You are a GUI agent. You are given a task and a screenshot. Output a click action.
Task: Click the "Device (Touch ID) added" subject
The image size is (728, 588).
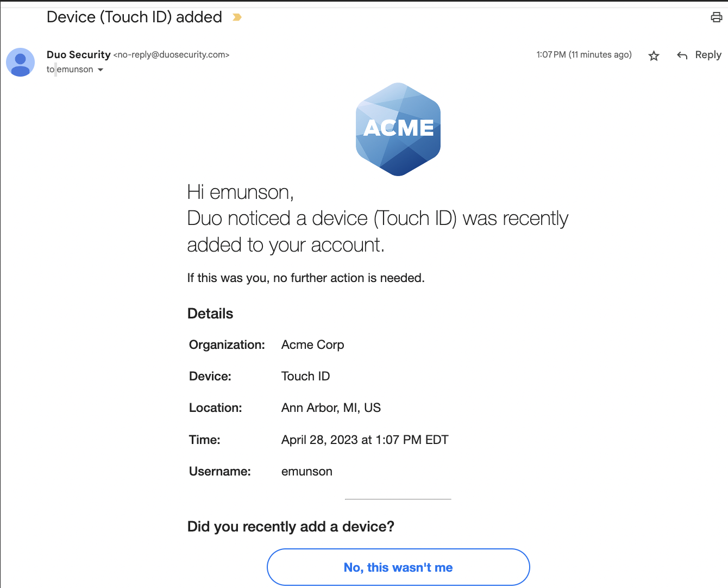pyautogui.click(x=134, y=17)
